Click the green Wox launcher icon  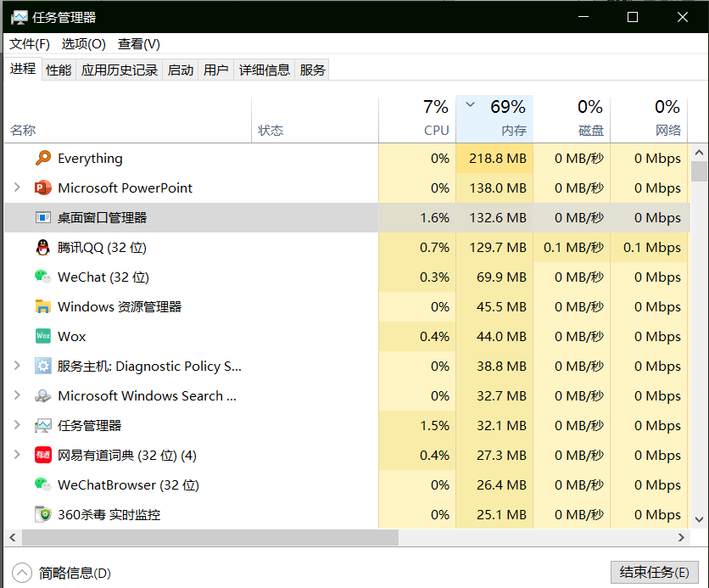coord(43,336)
